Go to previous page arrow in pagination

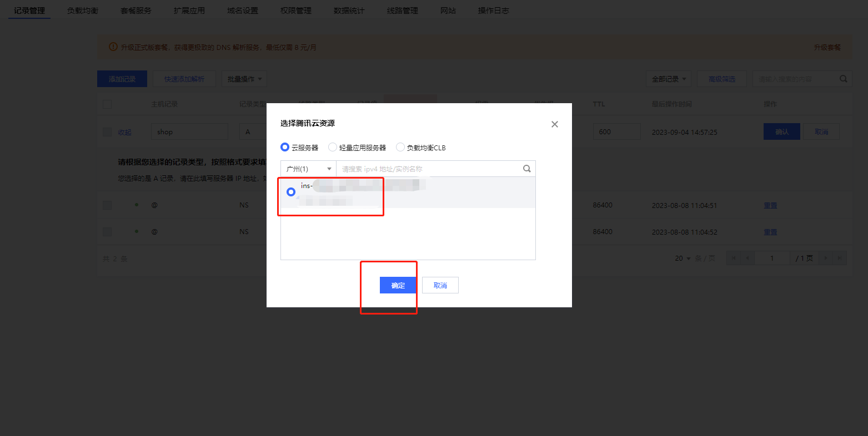pos(748,258)
